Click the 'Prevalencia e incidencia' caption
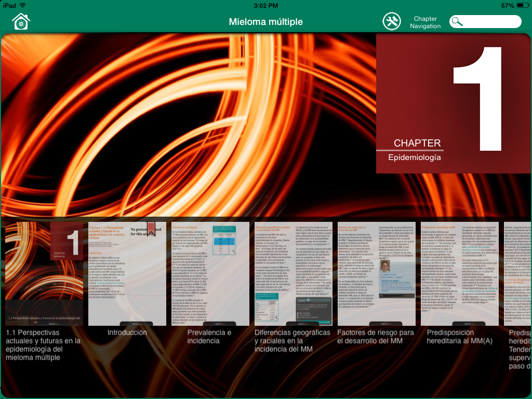Screen dimensions: 532x399 click(209, 337)
